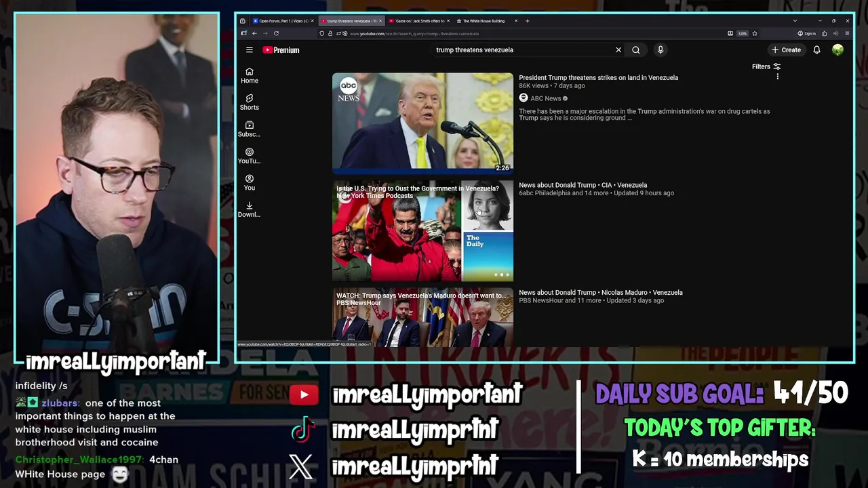The width and height of the screenshot is (868, 488).
Task: Open the Create menu
Action: [x=787, y=50]
